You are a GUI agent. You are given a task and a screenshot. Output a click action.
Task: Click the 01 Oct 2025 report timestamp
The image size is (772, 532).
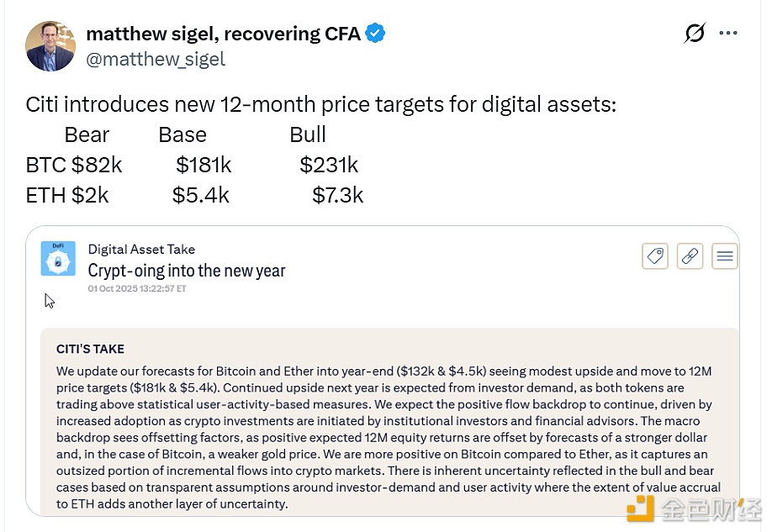(x=137, y=288)
